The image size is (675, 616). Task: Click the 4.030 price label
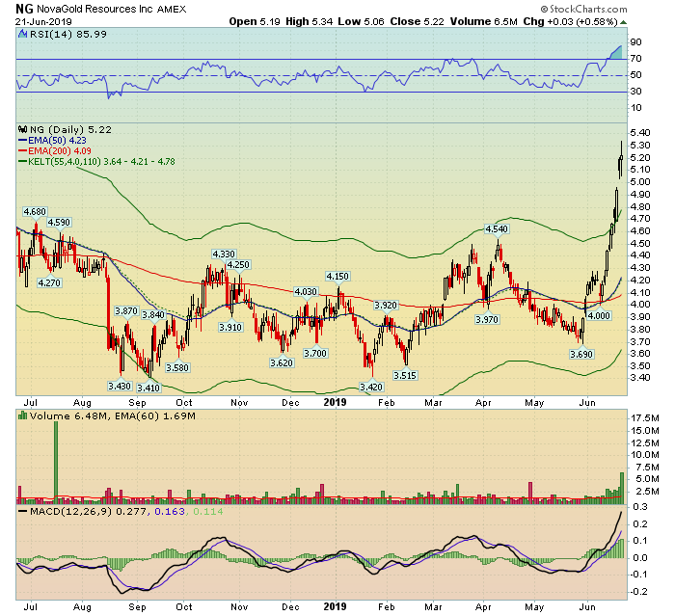[x=306, y=291]
